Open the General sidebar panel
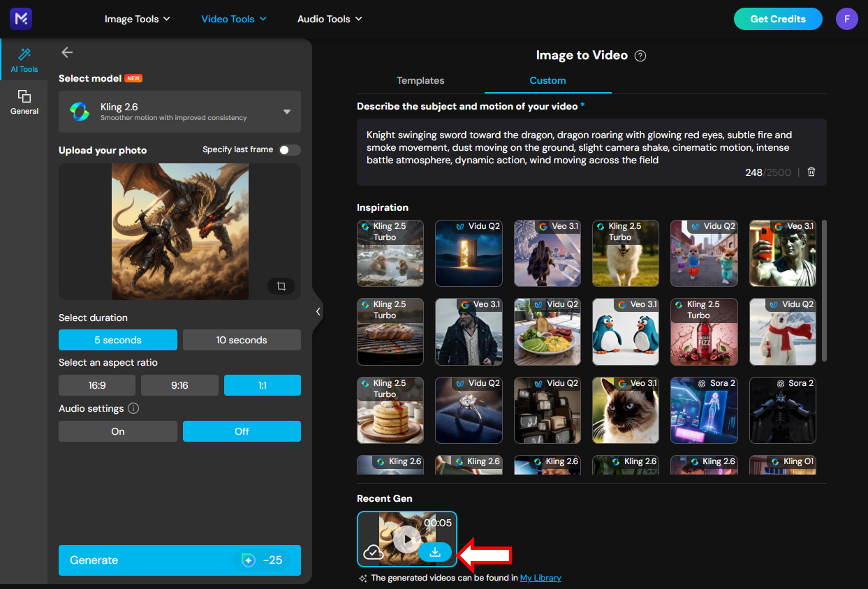The width and height of the screenshot is (868, 589). tap(24, 102)
